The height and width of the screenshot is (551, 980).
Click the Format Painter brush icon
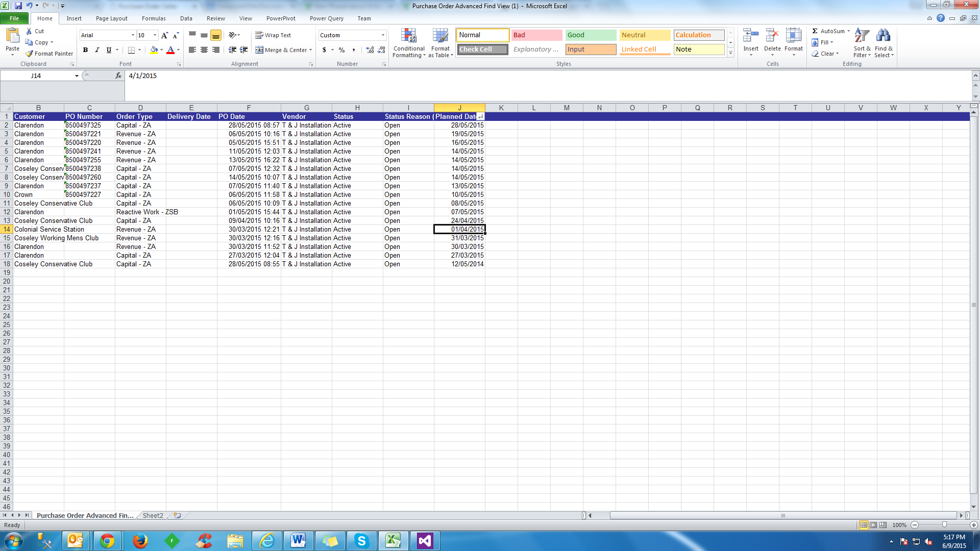point(30,54)
